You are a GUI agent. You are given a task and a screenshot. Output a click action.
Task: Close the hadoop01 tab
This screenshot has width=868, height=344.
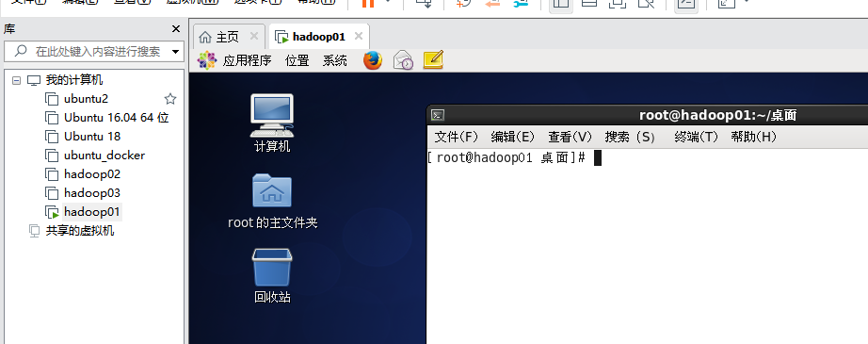[x=359, y=36]
